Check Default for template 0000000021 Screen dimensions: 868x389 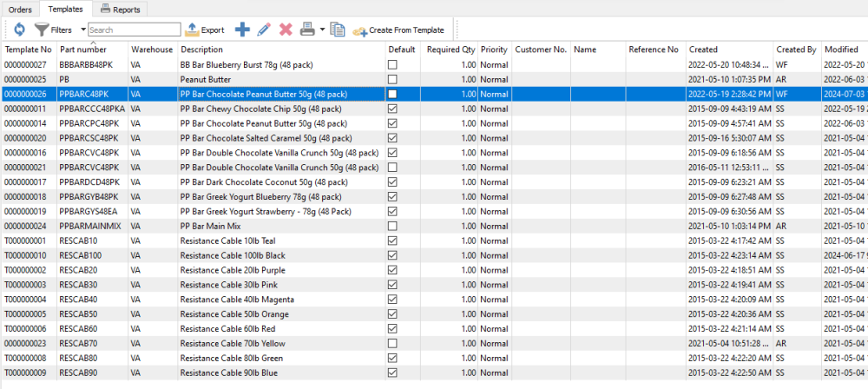pyautogui.click(x=392, y=168)
